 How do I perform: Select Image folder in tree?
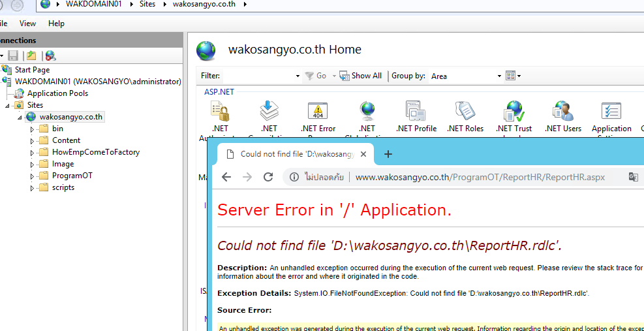63,164
